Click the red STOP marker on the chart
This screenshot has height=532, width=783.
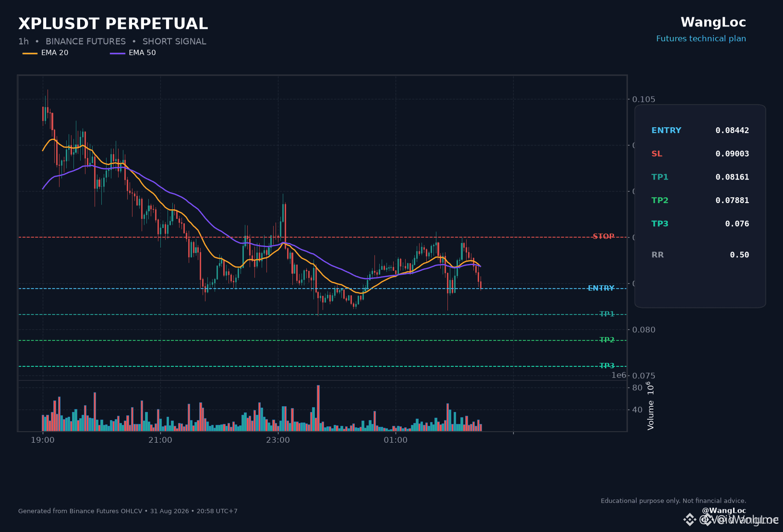tap(603, 237)
